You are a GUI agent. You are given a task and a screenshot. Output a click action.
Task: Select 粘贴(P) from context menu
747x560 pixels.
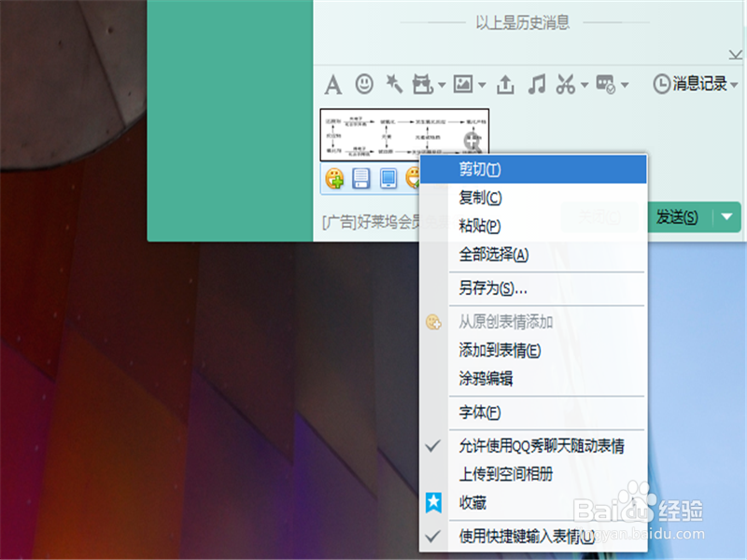[533, 226]
